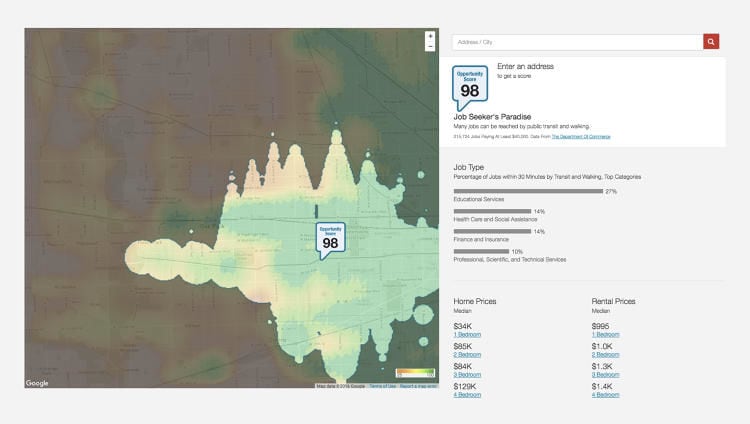750x424 pixels.
Task: Open 4 Bedroom rental prices link
Action: (x=605, y=394)
